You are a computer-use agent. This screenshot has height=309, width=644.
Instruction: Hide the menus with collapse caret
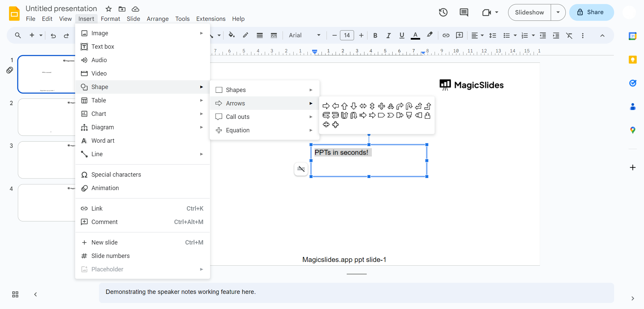602,35
